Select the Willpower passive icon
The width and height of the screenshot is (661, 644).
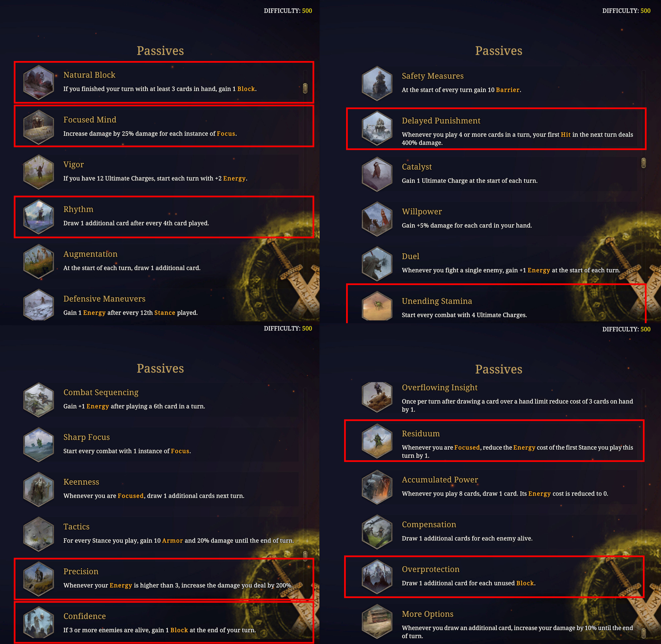coord(377,219)
